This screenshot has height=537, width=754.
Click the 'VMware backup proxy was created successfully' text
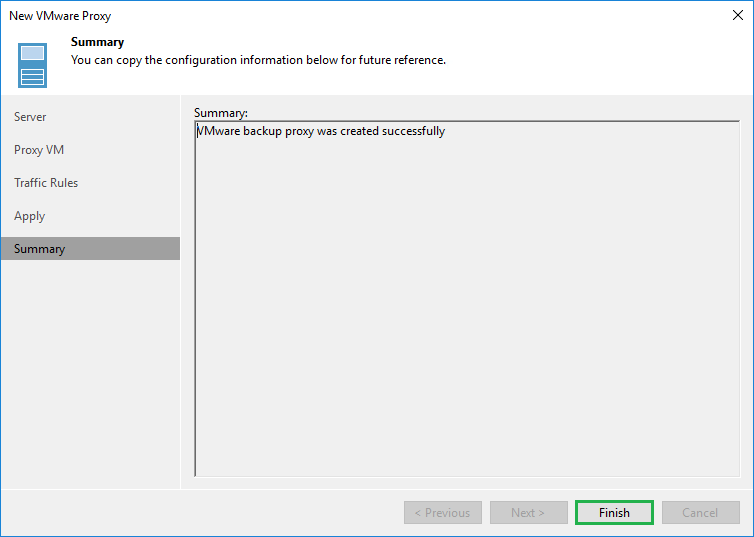[321, 131]
